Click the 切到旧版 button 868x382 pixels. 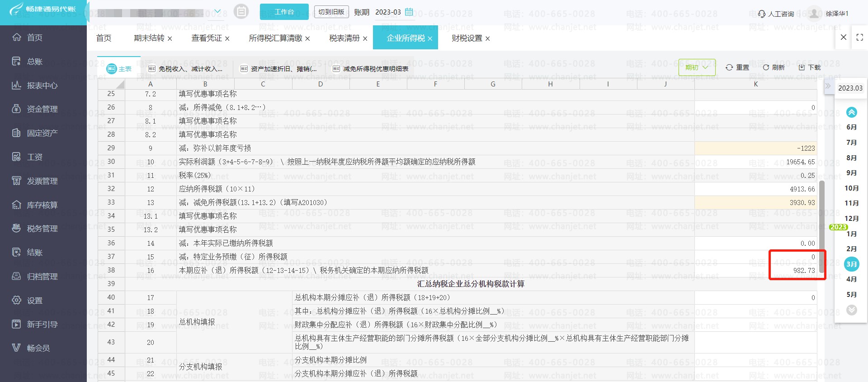(x=331, y=12)
